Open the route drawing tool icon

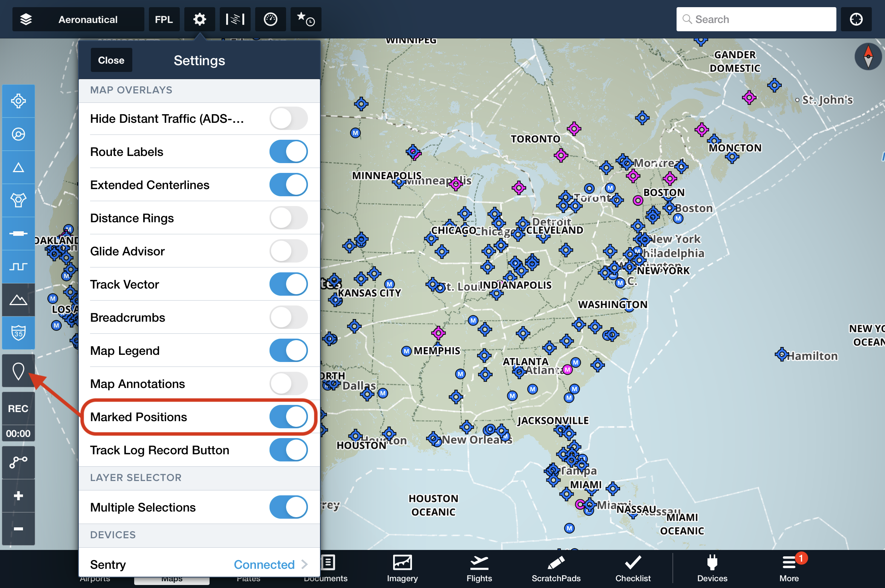coord(18,463)
